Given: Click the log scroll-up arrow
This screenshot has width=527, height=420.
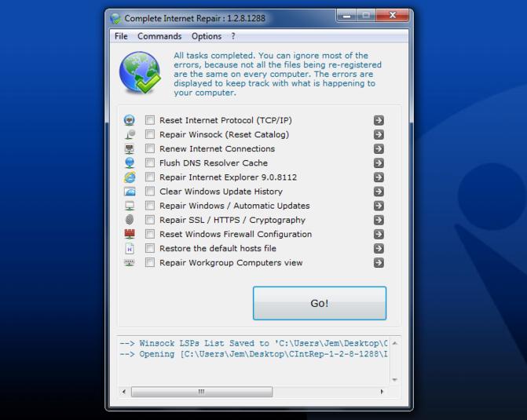Looking at the screenshot, I should coord(395,343).
